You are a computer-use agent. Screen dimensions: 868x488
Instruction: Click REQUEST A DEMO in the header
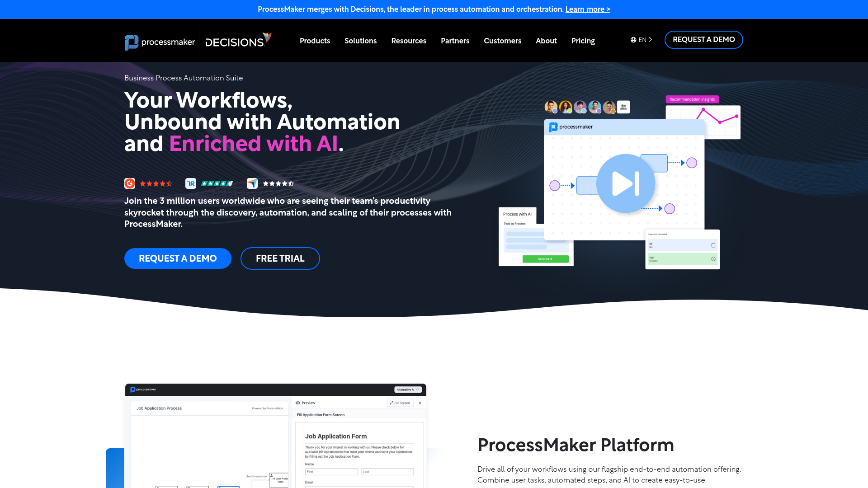703,39
